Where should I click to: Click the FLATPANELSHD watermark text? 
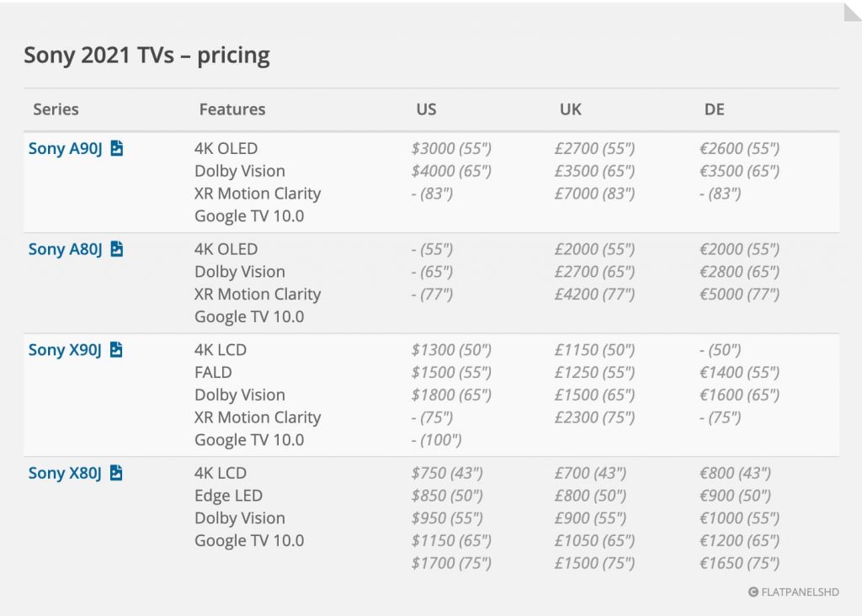[800, 592]
